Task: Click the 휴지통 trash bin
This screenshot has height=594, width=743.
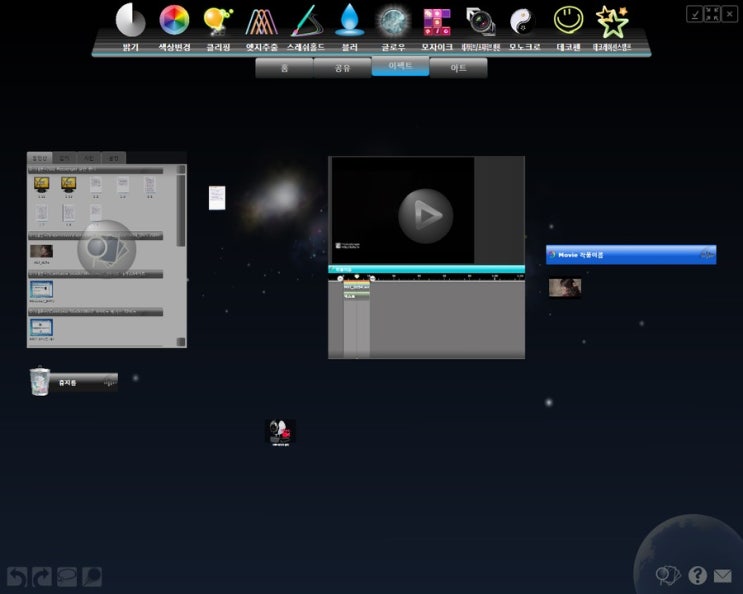Action: (x=40, y=381)
